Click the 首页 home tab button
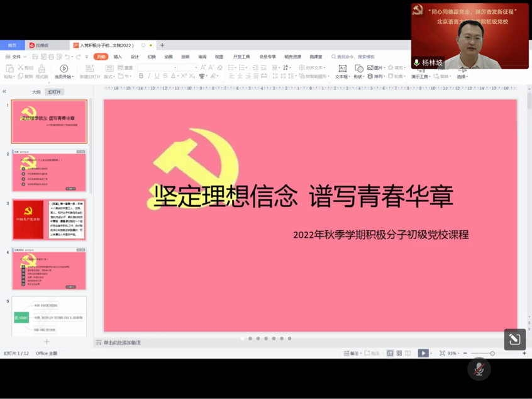 (12, 45)
